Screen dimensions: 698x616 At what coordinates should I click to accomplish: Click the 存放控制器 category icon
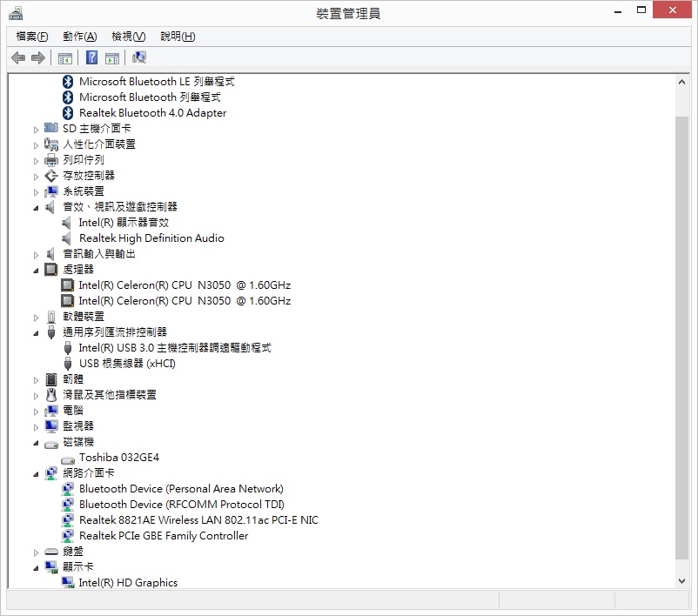(x=51, y=176)
